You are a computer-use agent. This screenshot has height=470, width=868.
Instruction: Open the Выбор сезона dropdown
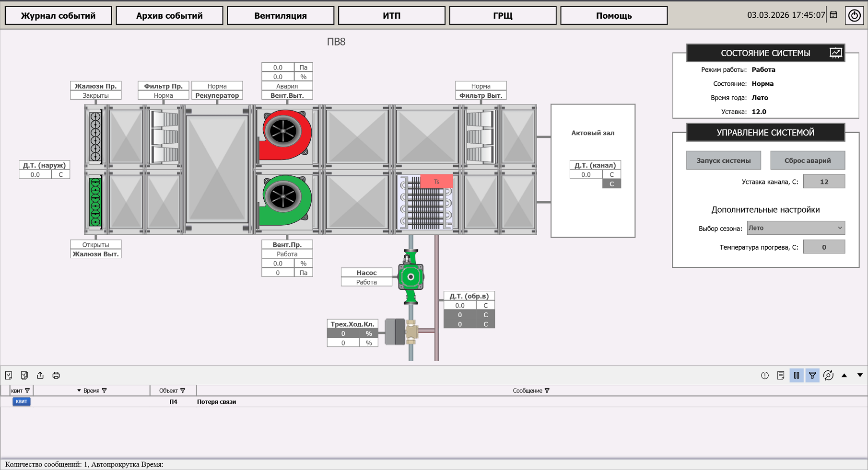[x=796, y=228]
